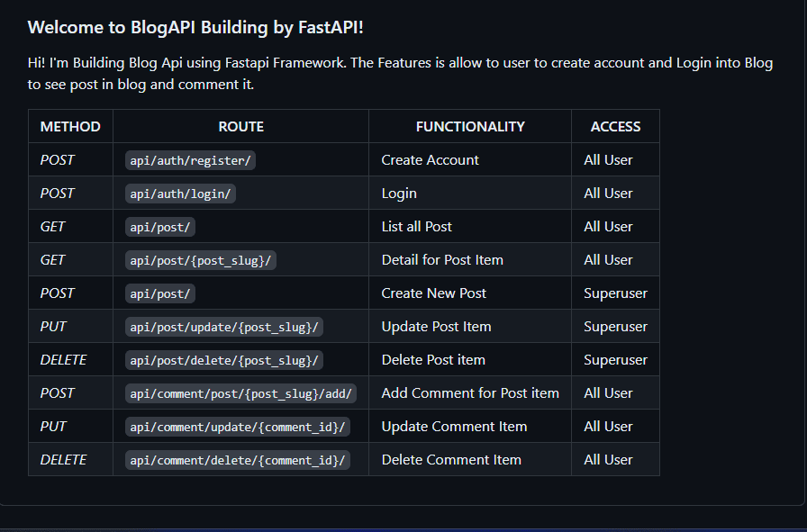
Task: Select the api/post/{post_slug}/ route text
Action: point(200,260)
